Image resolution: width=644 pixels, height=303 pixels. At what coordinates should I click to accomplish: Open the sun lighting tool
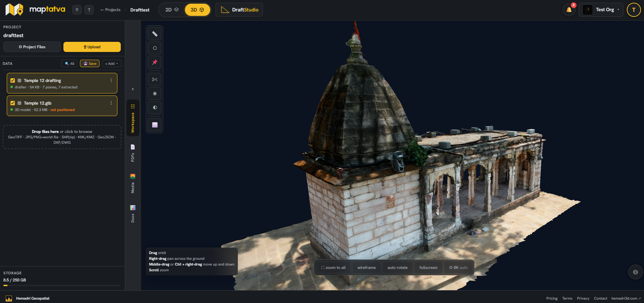[x=155, y=93]
